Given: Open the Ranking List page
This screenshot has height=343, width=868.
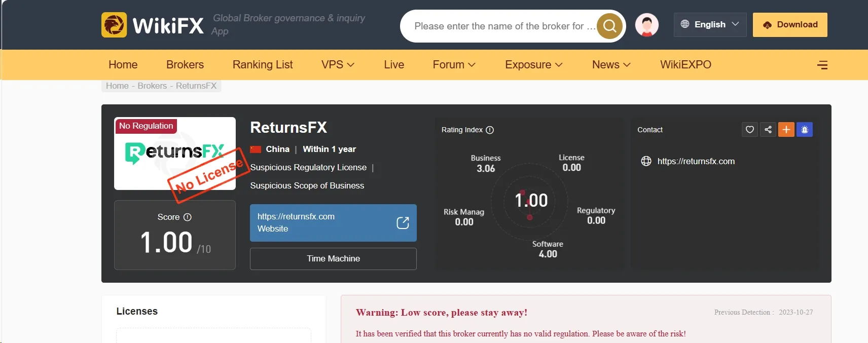Looking at the screenshot, I should pyautogui.click(x=263, y=65).
